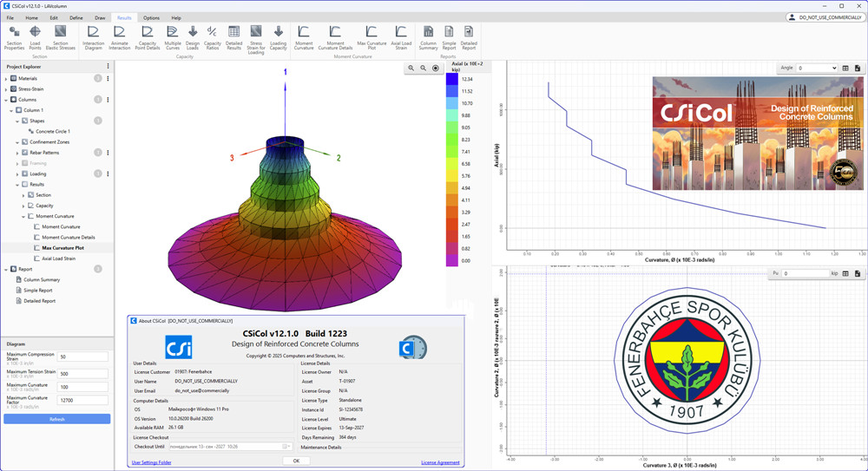The width and height of the screenshot is (868, 471).
Task: Reset the 3D view
Action: [x=436, y=68]
